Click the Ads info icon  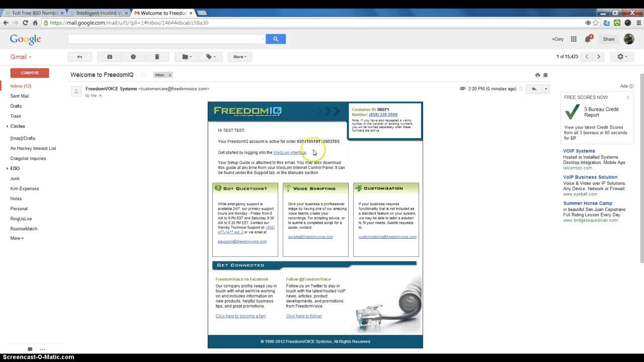(x=631, y=86)
